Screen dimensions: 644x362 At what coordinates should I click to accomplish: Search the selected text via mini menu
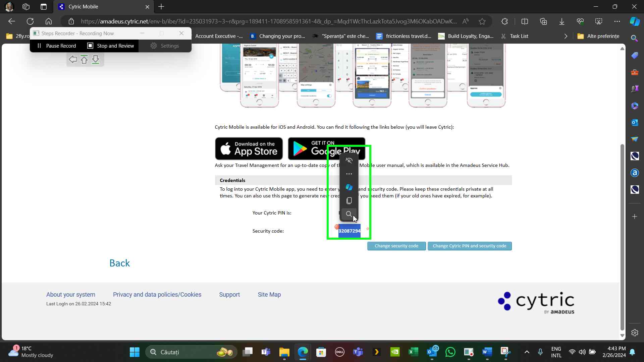pyautogui.click(x=349, y=214)
